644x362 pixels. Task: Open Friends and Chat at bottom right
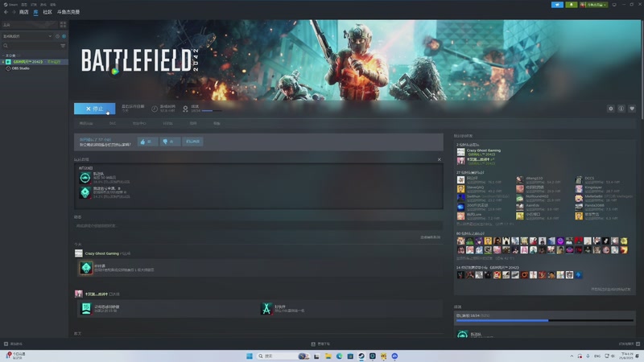pos(630,344)
